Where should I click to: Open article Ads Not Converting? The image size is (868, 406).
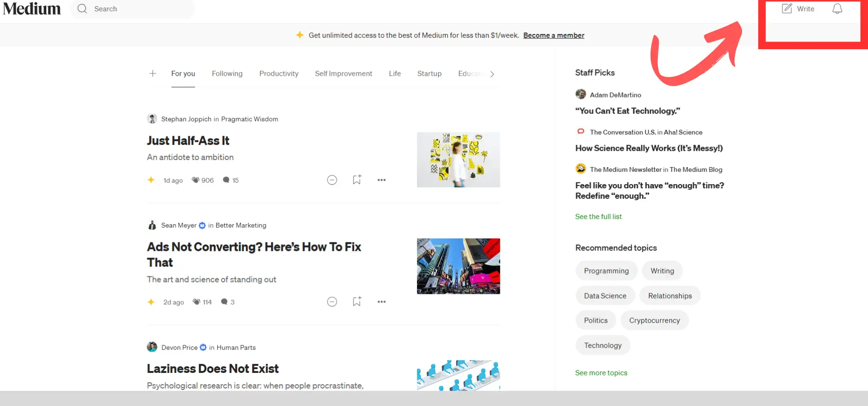click(254, 255)
